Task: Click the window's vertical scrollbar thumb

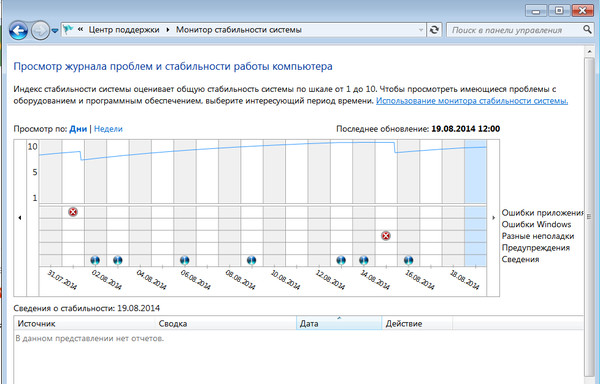Action: [x=589, y=216]
